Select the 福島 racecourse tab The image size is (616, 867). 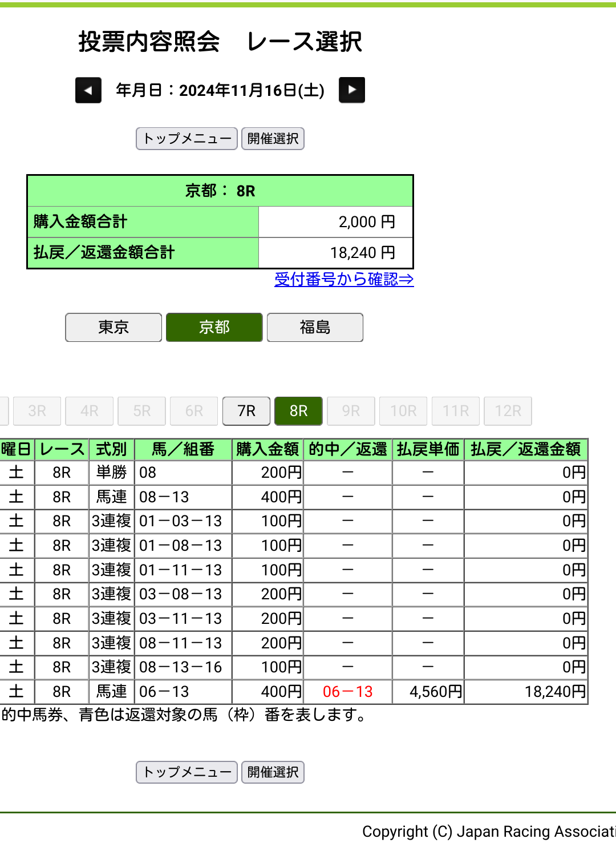[x=315, y=328]
